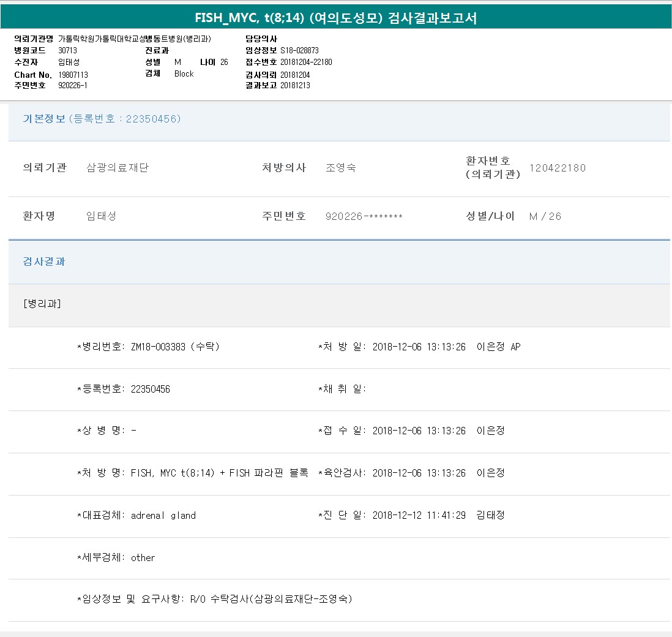Click the 수진자 name 임태성 in header

69,62
